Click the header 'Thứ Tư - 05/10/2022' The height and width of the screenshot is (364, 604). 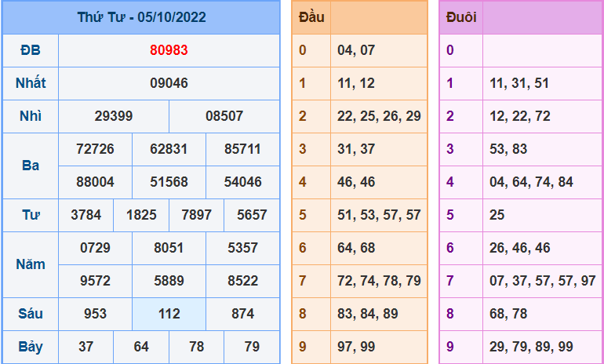[x=141, y=17]
